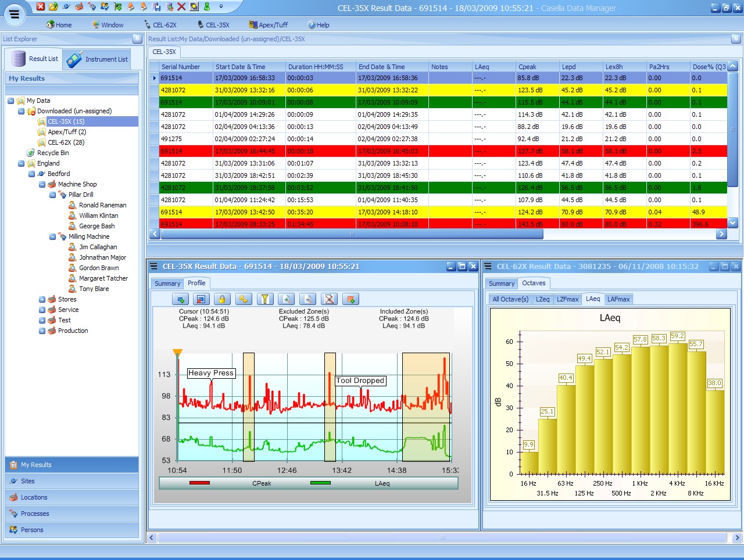This screenshot has height=560, width=744.
Task: Open the Sites navigation panel
Action: [x=28, y=481]
